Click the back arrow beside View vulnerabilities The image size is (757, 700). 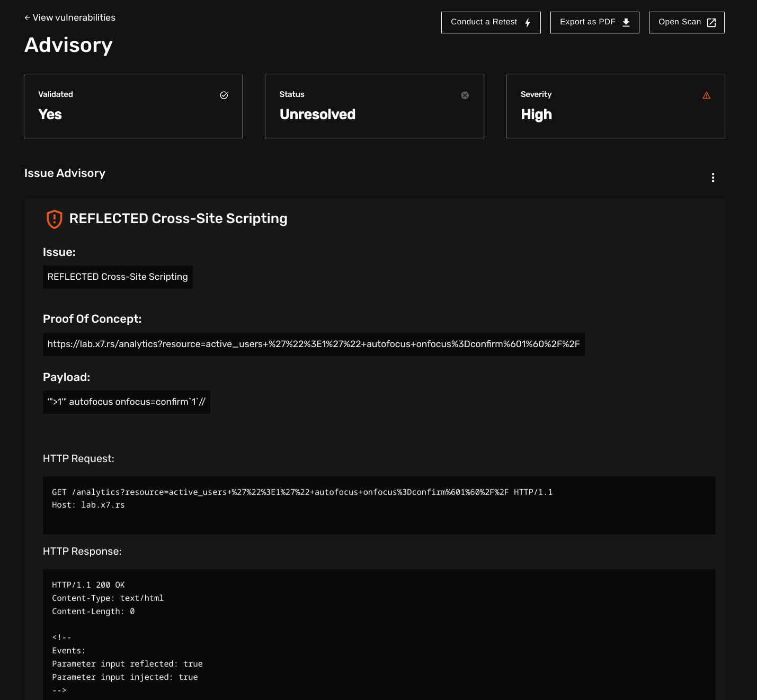click(27, 17)
